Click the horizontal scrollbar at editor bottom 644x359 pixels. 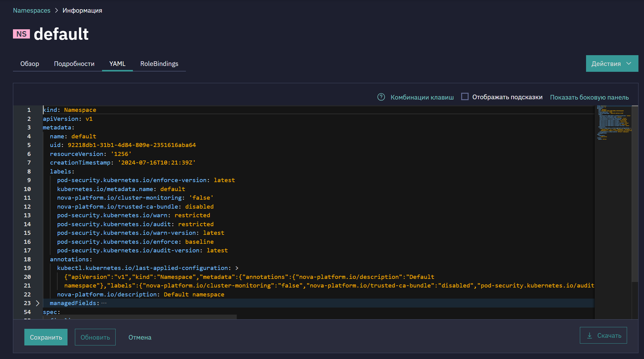[x=140, y=317]
